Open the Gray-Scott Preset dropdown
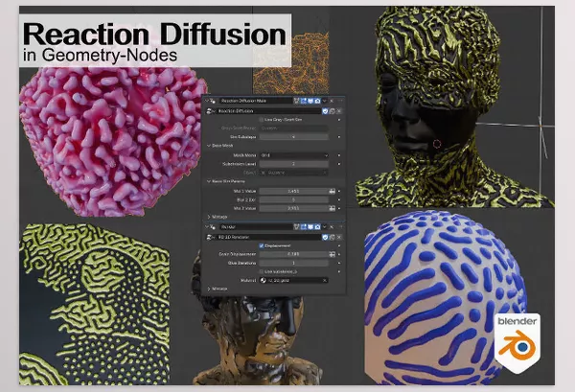The height and width of the screenshot is (392, 575). pyautogui.click(x=294, y=128)
